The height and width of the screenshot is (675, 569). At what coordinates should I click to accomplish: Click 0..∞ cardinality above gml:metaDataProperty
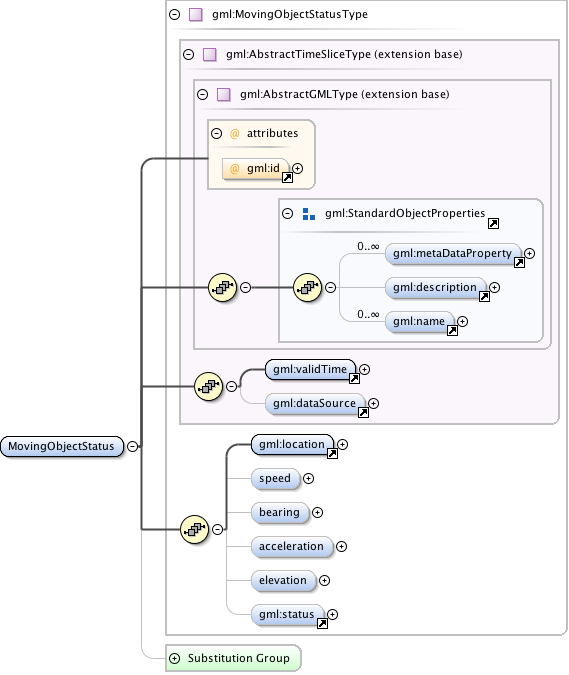(x=368, y=247)
